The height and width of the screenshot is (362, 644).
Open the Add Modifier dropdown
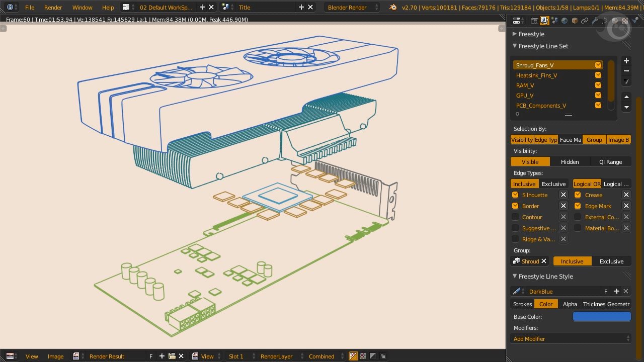[x=571, y=339]
